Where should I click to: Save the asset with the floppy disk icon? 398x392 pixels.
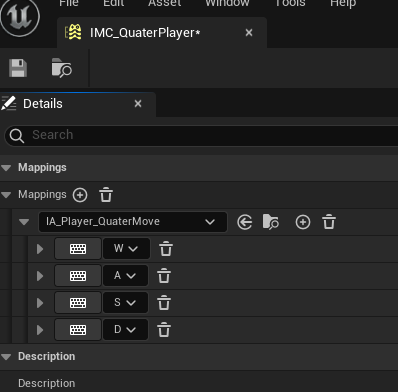18,68
